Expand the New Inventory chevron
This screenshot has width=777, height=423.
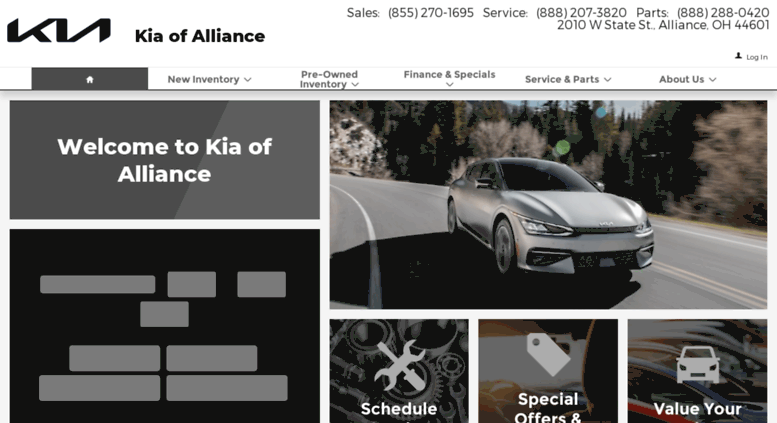[248, 80]
